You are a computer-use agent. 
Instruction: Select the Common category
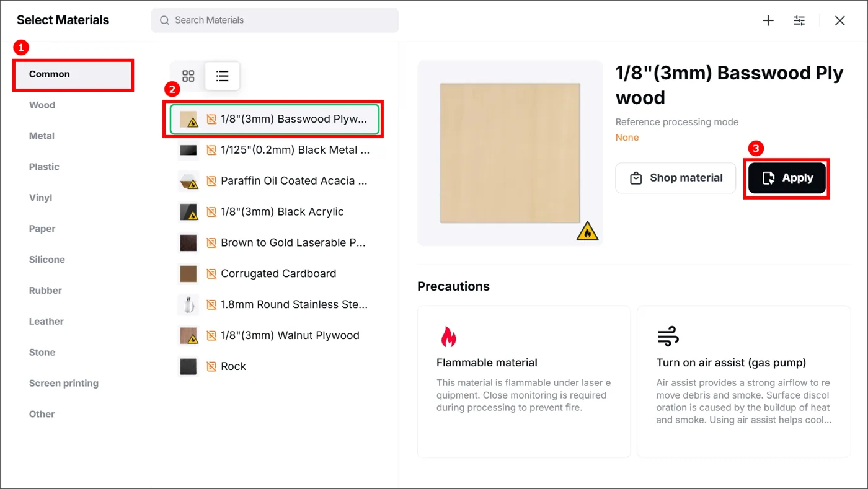coord(73,74)
